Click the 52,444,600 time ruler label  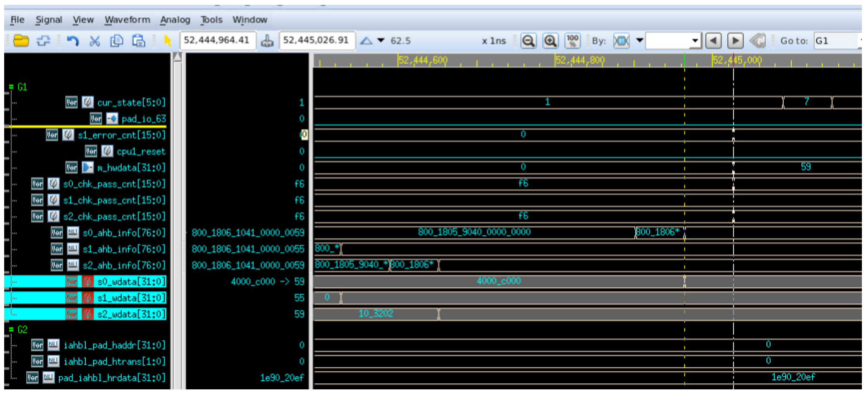click(423, 60)
